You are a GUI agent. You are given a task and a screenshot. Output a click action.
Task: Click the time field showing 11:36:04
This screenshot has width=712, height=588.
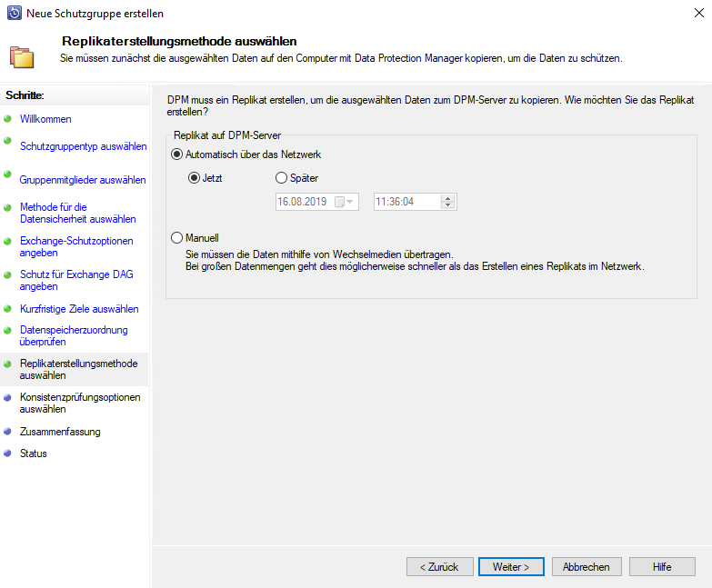pos(415,202)
